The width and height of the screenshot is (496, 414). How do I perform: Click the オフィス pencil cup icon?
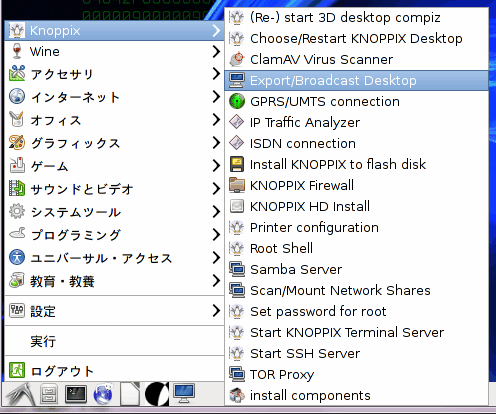click(17, 119)
